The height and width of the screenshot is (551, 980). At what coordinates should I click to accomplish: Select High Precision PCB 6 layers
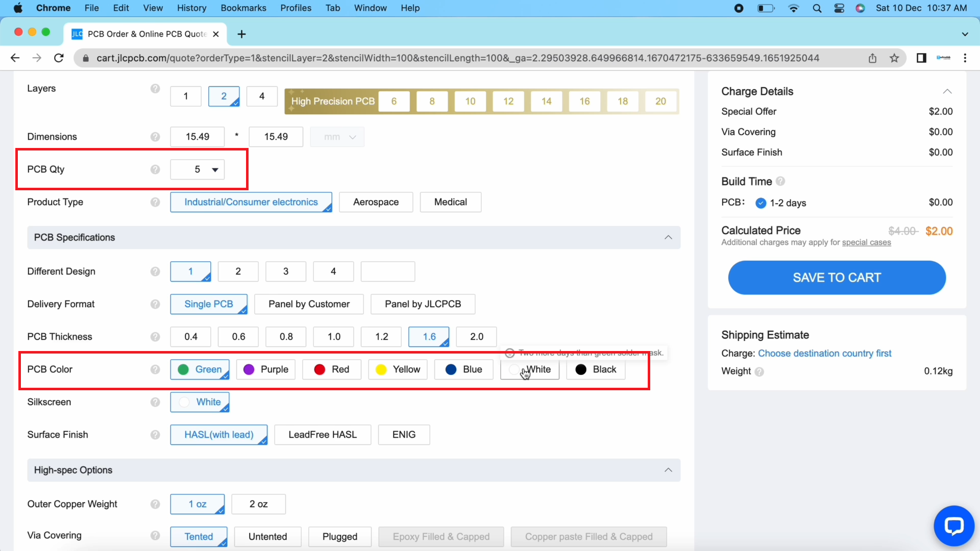[394, 102]
